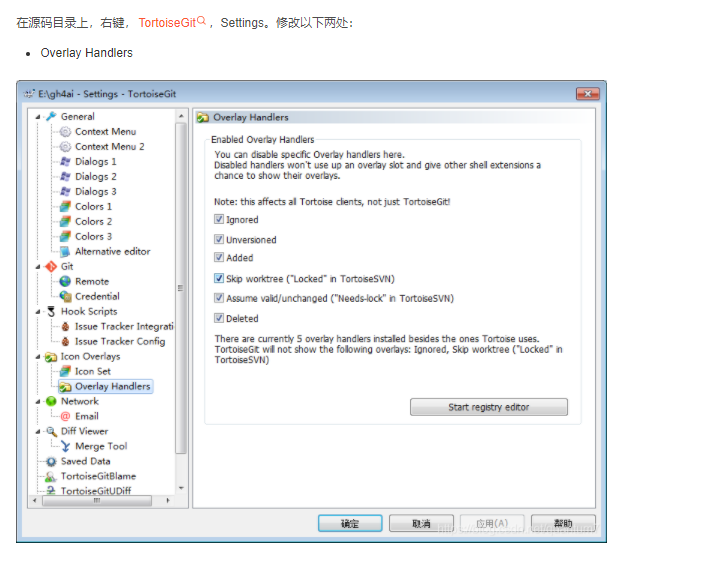Click the Dialogs 1 icon
This screenshot has height=580, width=711.
tap(66, 161)
